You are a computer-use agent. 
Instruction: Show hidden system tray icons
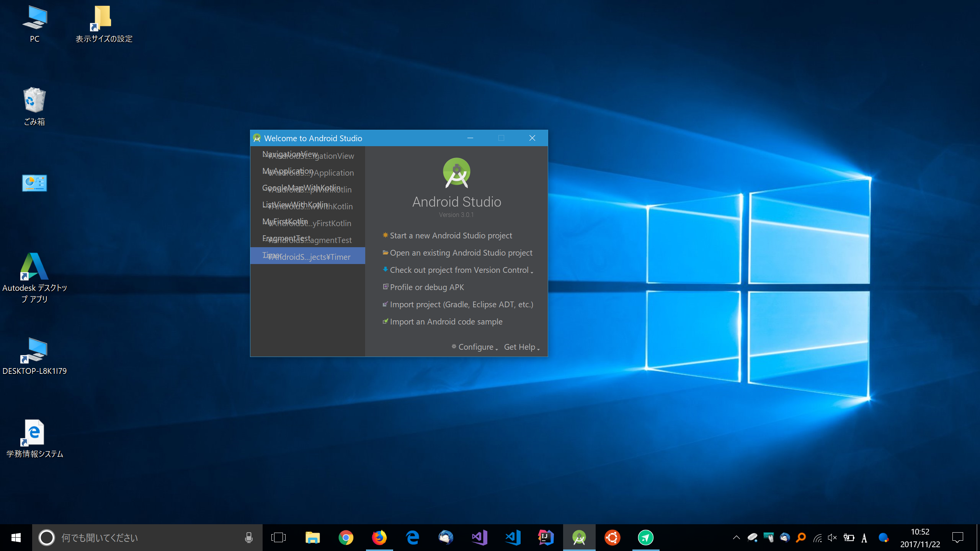coord(736,538)
